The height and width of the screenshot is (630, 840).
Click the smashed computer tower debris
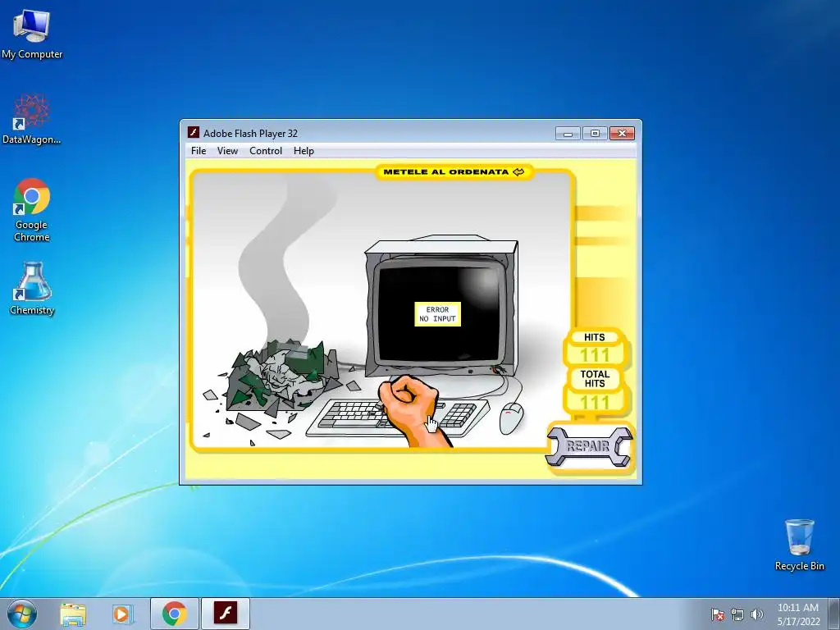[281, 377]
